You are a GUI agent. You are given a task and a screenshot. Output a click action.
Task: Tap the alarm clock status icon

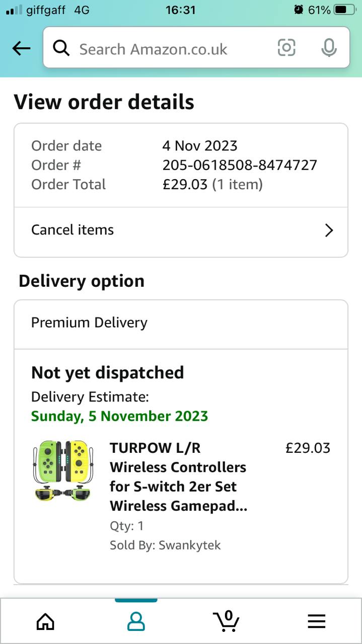pos(299,10)
